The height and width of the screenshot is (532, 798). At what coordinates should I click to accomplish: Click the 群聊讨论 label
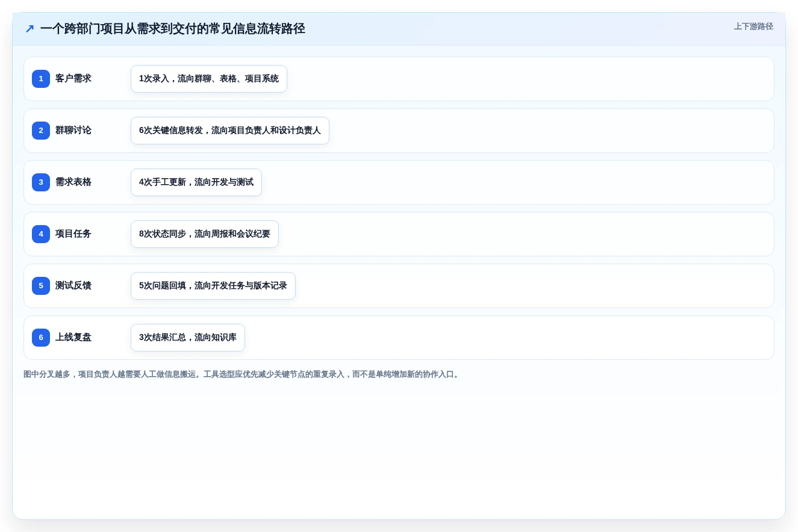(x=73, y=131)
